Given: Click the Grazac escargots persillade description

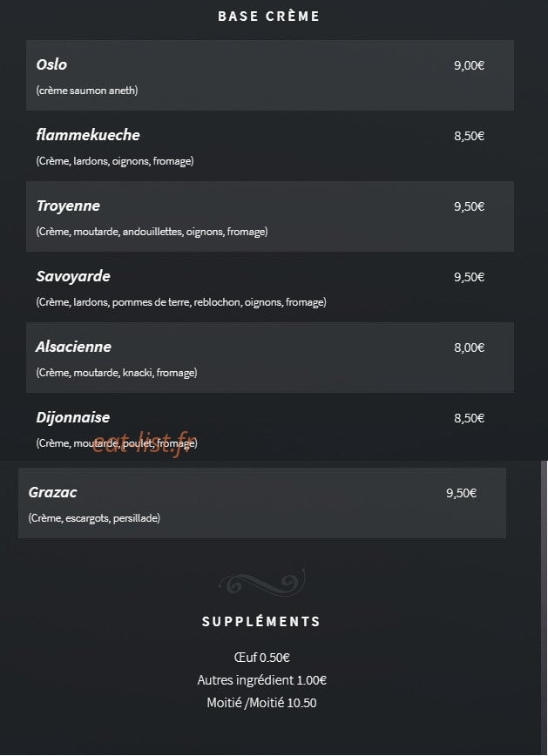Looking at the screenshot, I should pyautogui.click(x=95, y=518).
